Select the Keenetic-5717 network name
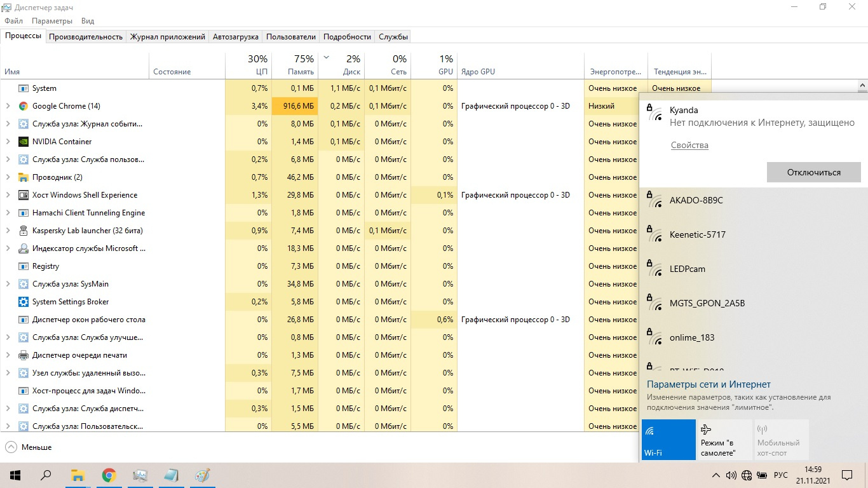The image size is (868, 488). (x=698, y=234)
